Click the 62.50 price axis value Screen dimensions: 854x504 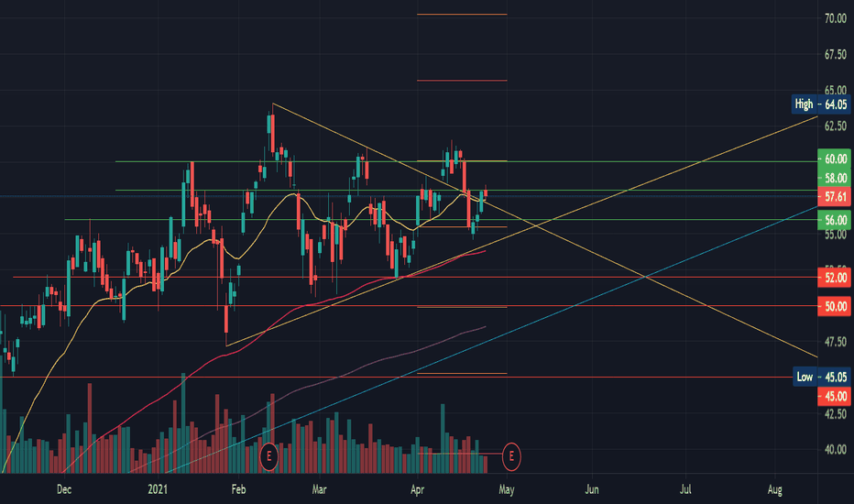click(836, 126)
